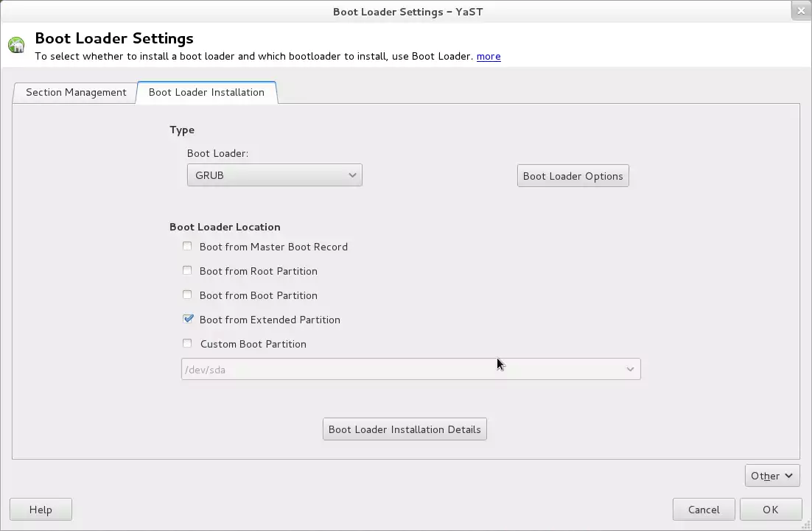Click Boot Loader Installation Details button
Image resolution: width=812 pixels, height=531 pixels.
coord(405,429)
